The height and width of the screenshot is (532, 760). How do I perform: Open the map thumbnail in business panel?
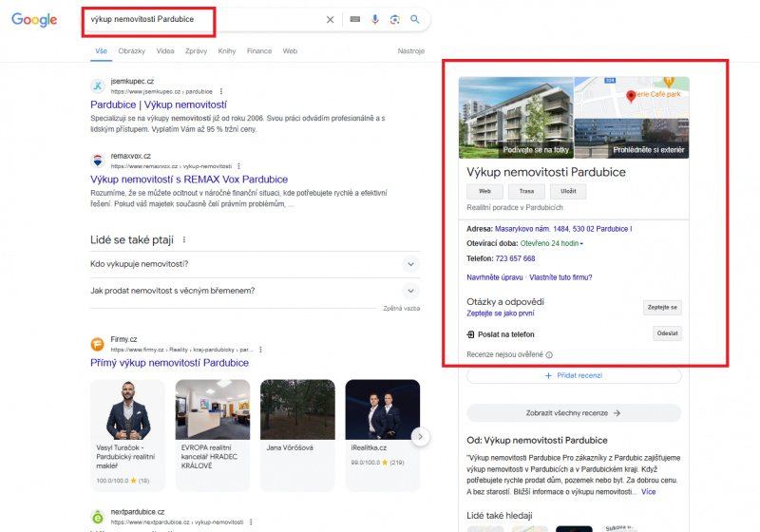pyautogui.click(x=632, y=98)
